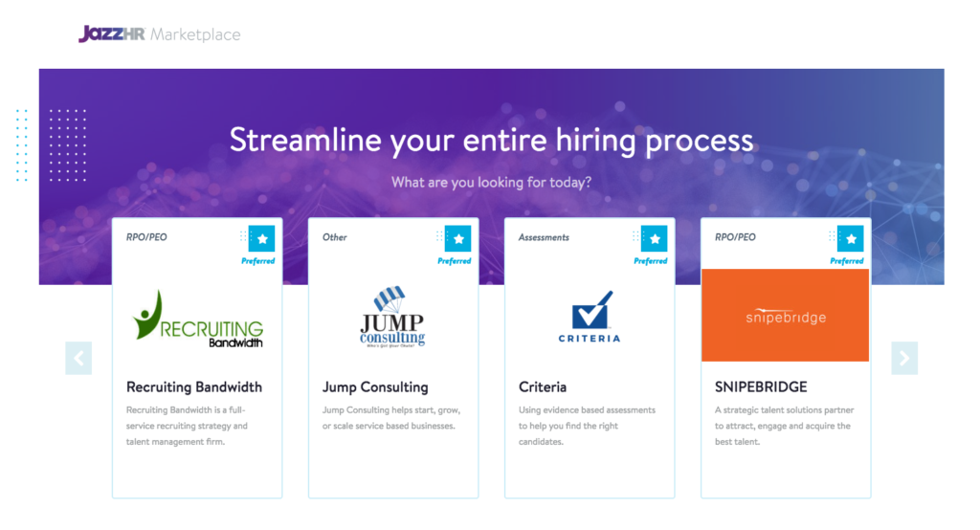This screenshot has width=980, height=530.
Task: Open the Criteria title link
Action: 543,386
